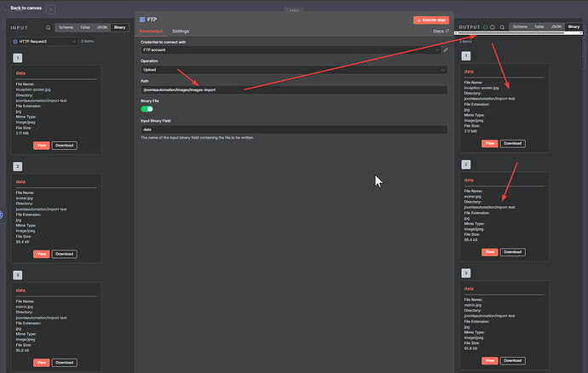The image size is (588, 373).
Task: Click the circular icon after the OUTPUT check mark
Action: click(493, 27)
